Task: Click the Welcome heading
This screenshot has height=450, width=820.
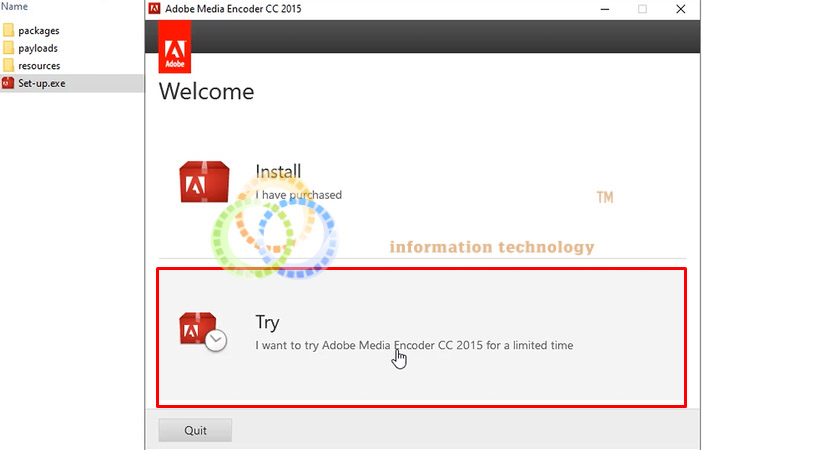Action: (x=207, y=92)
